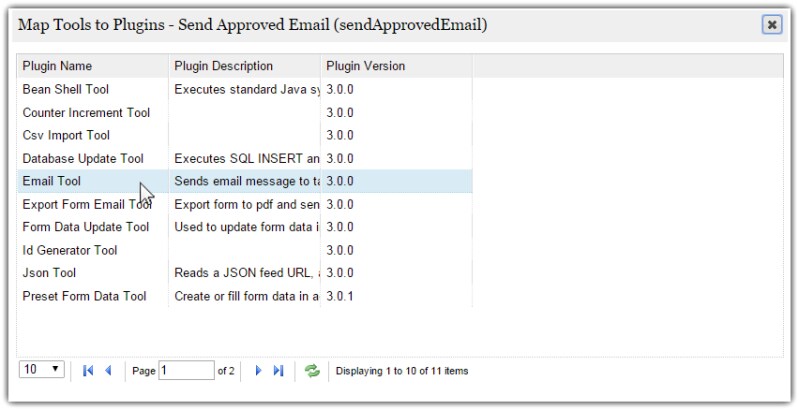This screenshot has height=410, width=799.
Task: Pick the Database Update Tool plugin
Action: pos(245,158)
